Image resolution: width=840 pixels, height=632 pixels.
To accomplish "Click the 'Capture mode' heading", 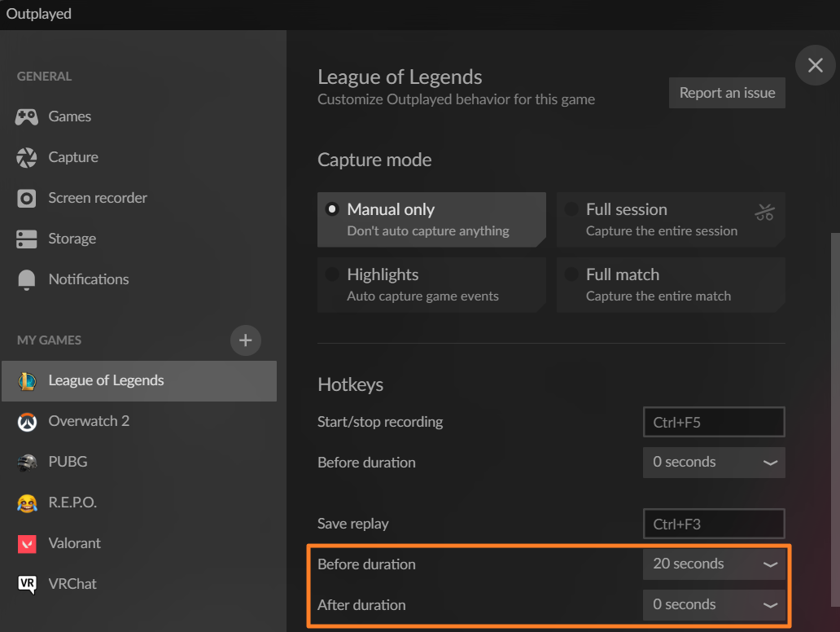I will point(374,160).
